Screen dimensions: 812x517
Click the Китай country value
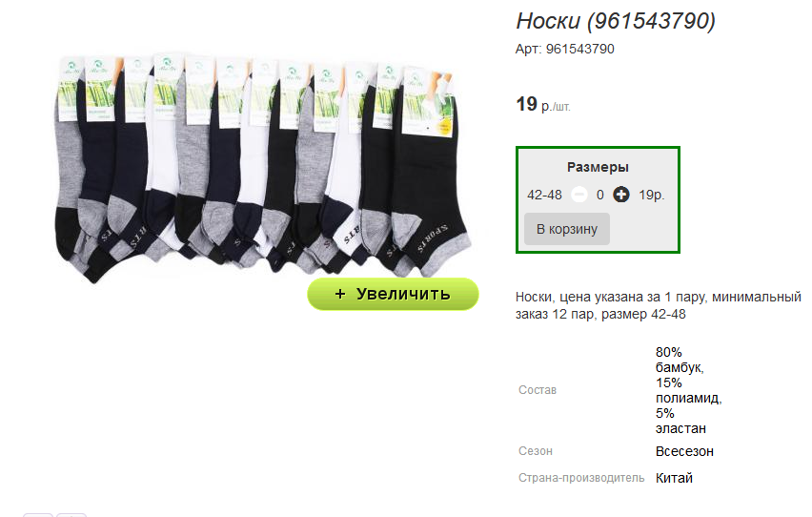[x=674, y=478]
